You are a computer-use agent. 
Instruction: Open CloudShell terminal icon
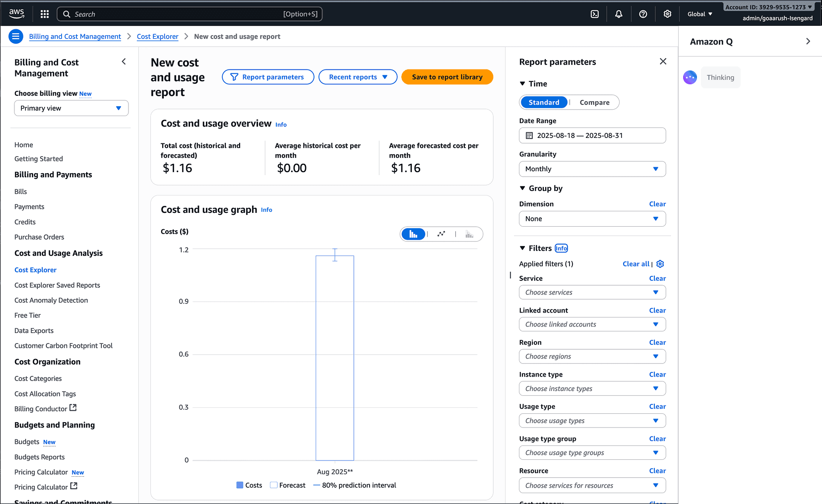[x=594, y=14]
